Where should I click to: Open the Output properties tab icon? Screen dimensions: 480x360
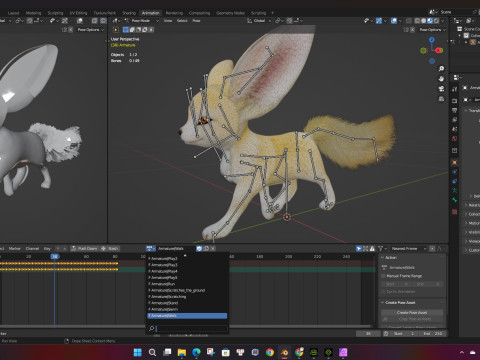point(454,110)
